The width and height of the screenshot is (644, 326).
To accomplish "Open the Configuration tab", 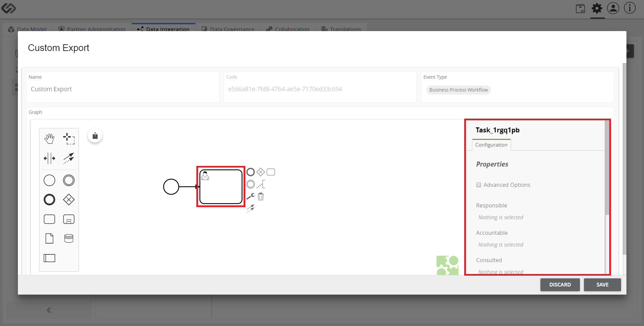I will click(x=492, y=145).
